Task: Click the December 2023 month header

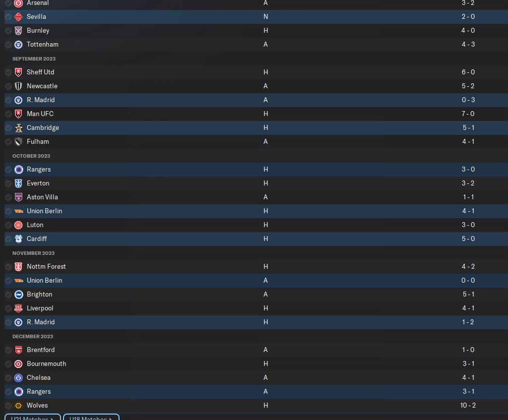Action: coord(33,336)
